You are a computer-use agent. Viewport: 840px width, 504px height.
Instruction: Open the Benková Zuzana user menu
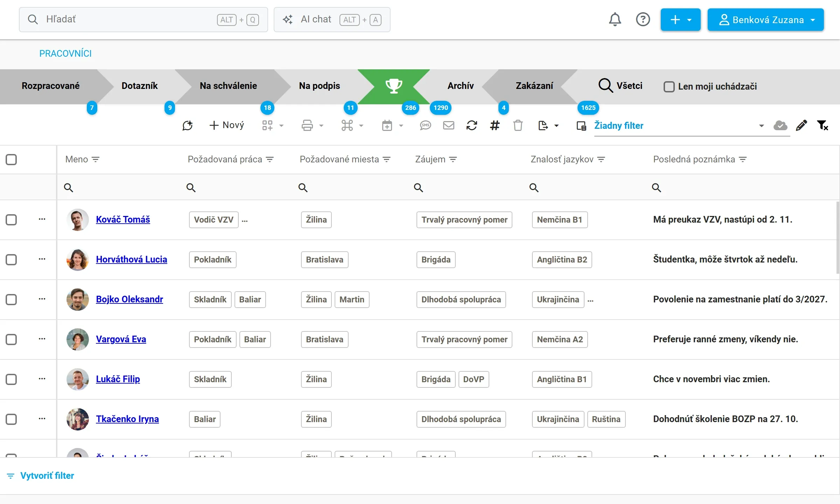(x=765, y=20)
